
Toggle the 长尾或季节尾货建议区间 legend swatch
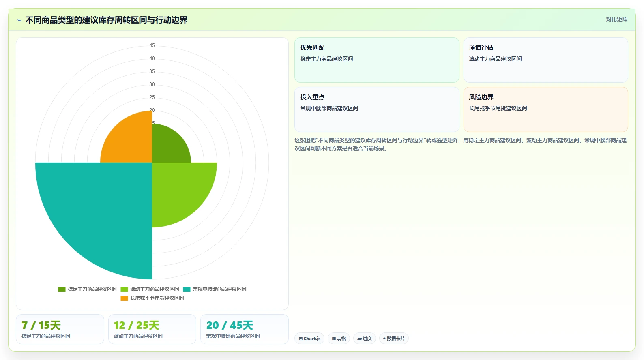coord(124,298)
